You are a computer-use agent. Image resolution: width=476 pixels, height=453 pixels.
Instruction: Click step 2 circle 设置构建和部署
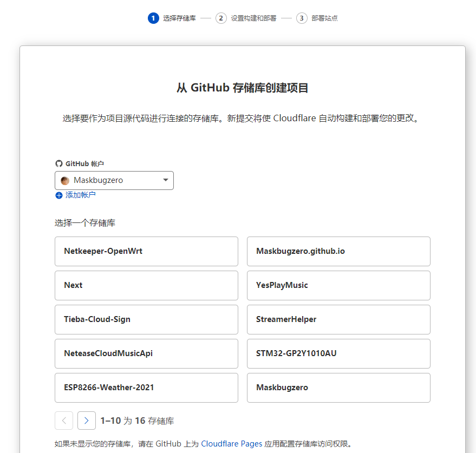221,18
